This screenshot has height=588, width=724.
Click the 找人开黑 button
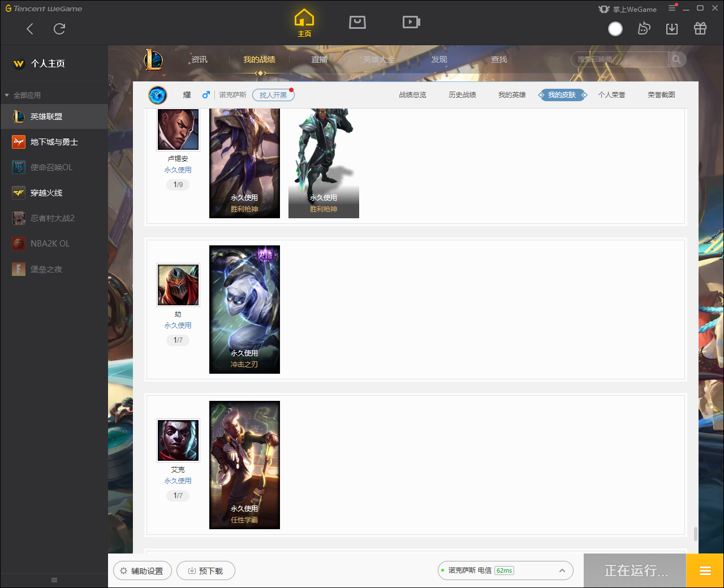coord(273,95)
